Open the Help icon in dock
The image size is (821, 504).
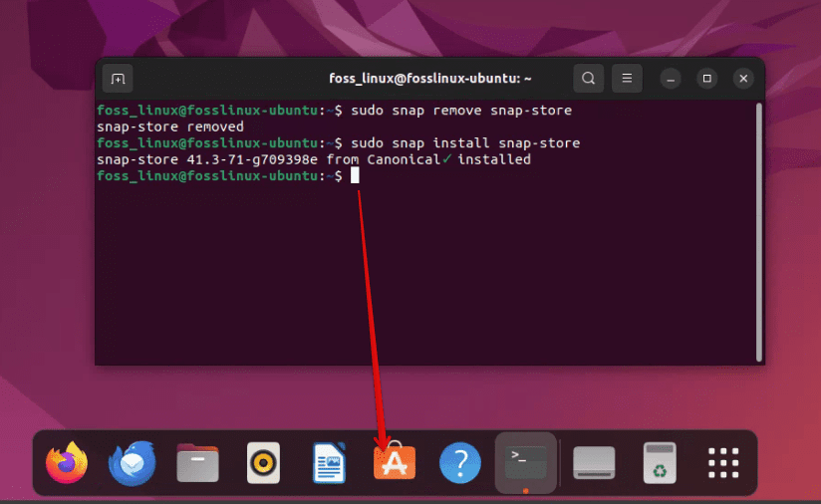[x=460, y=462]
